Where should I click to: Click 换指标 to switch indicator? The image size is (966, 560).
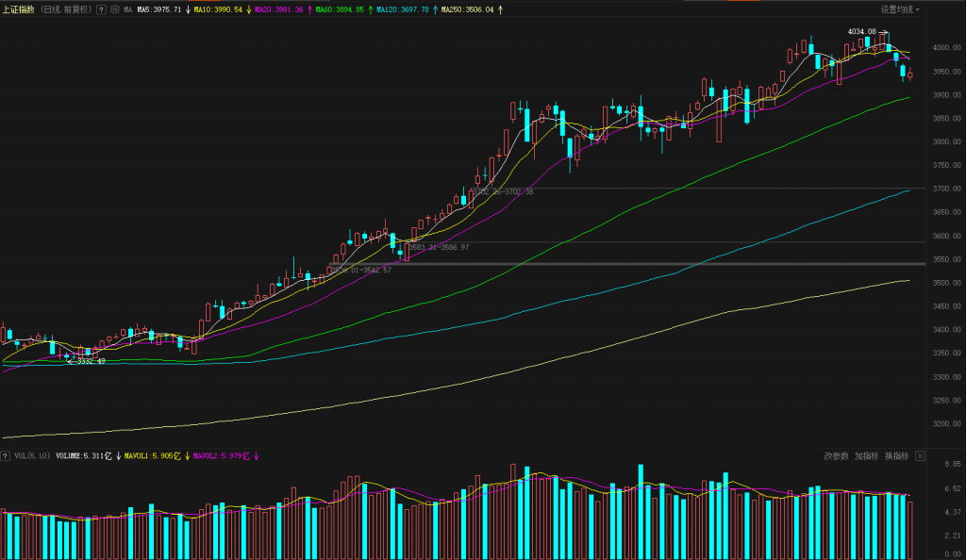click(896, 455)
